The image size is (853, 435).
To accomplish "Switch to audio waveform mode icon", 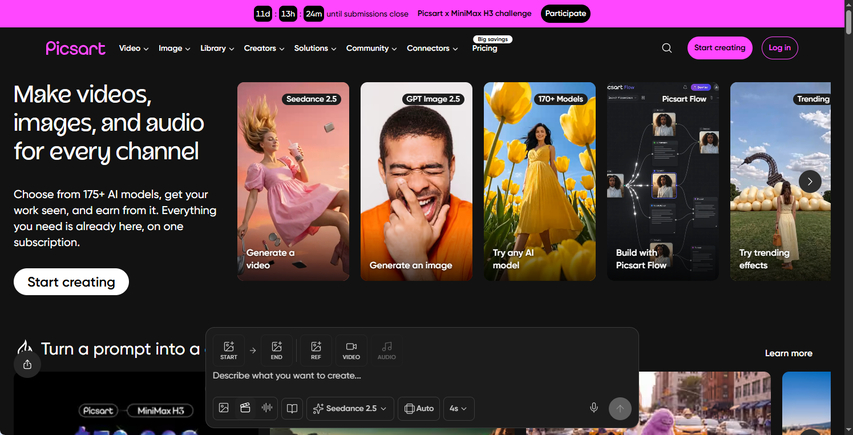I will 266,408.
